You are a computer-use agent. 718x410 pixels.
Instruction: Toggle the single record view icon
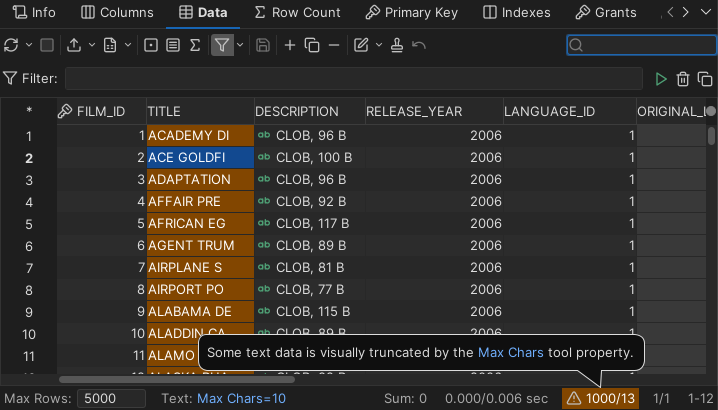[x=151, y=45]
